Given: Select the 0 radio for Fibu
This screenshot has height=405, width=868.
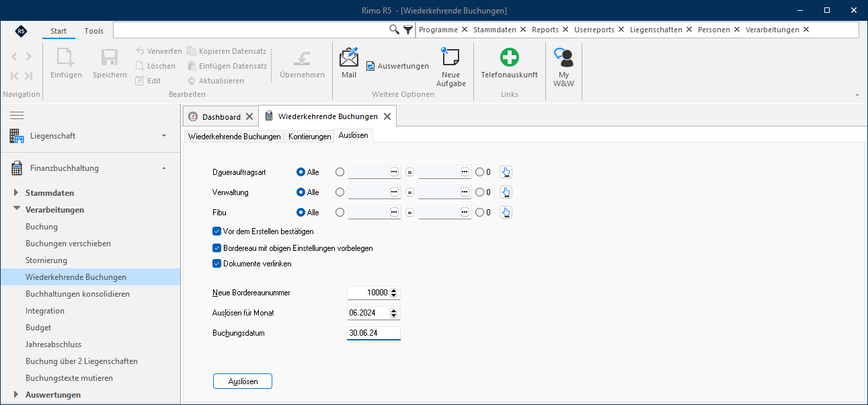Looking at the screenshot, I should point(479,213).
